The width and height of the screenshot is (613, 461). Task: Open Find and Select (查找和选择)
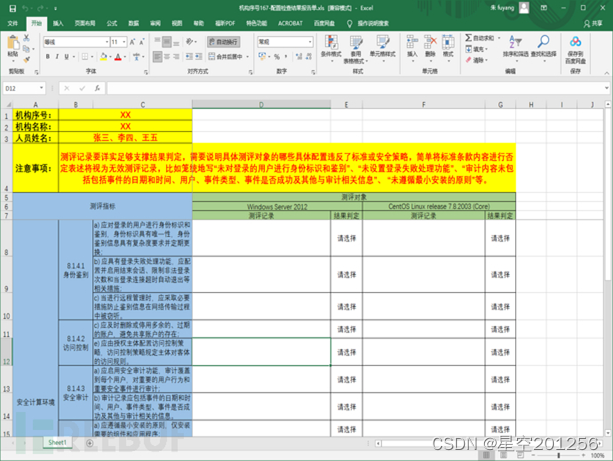pos(543,46)
